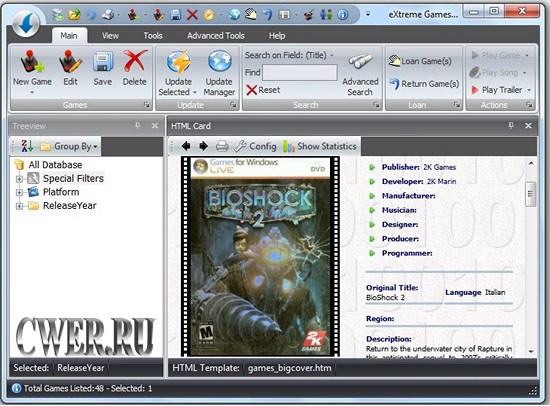This screenshot has width=550, height=406.
Task: Close the Treeview panel
Action: click(x=155, y=126)
